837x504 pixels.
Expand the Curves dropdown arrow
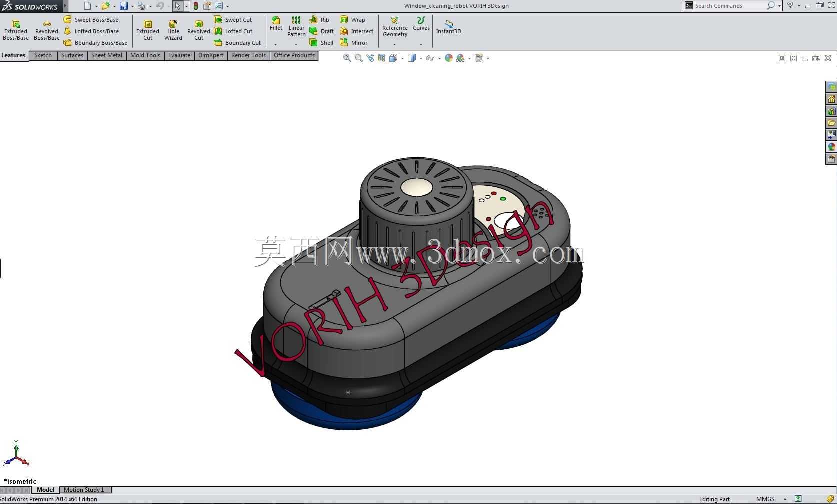(x=421, y=44)
